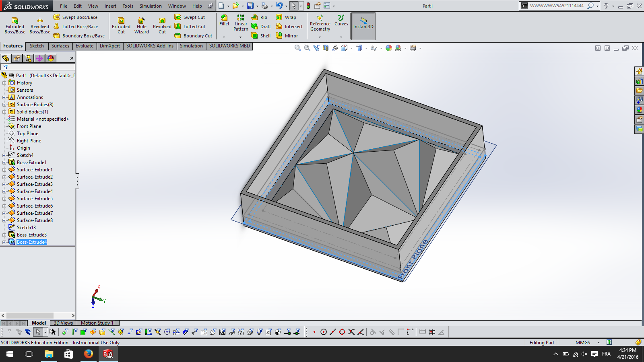Open the Fillet dropdown arrow
This screenshot has height=362, width=644.
tap(224, 37)
